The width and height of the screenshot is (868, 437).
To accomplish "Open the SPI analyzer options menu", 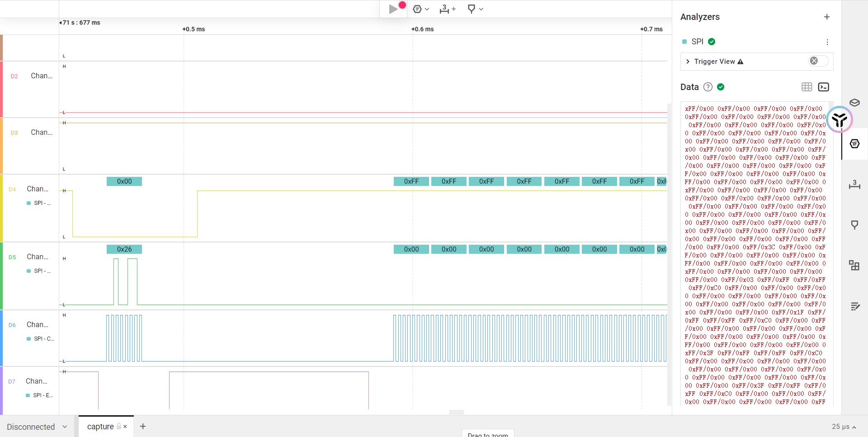I will pos(827,42).
